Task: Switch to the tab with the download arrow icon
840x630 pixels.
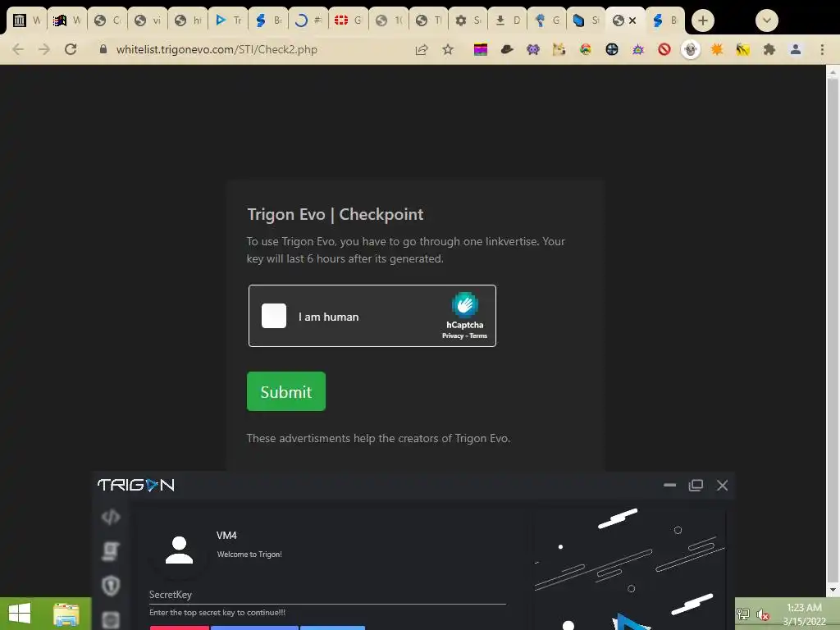Action: 508,21
